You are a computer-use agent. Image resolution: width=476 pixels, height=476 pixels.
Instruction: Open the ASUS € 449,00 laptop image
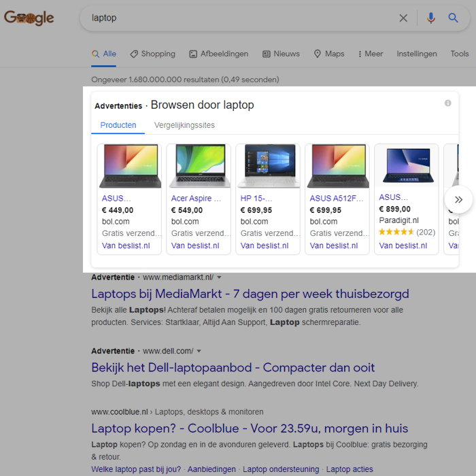(x=130, y=166)
